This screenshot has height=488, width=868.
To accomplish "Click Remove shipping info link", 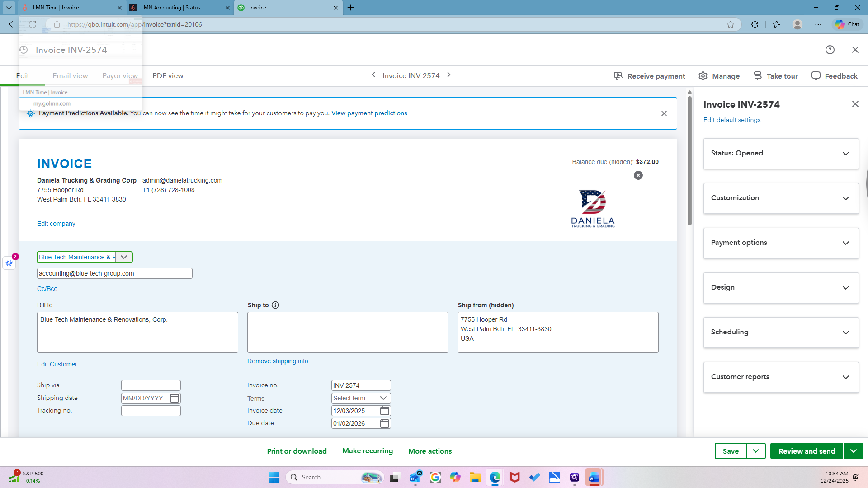I will pos(278,361).
